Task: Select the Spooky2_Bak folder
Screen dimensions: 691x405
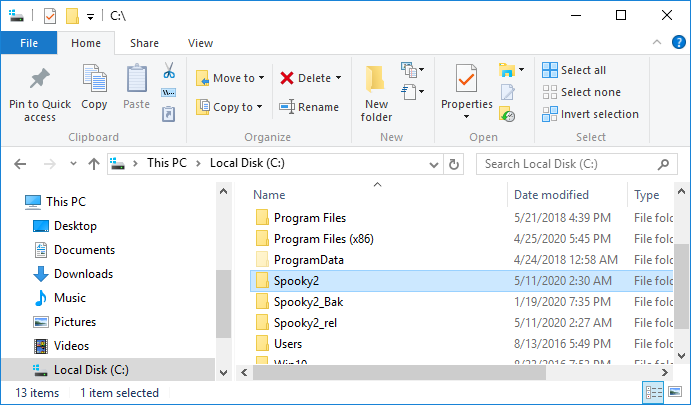Action: (x=309, y=304)
